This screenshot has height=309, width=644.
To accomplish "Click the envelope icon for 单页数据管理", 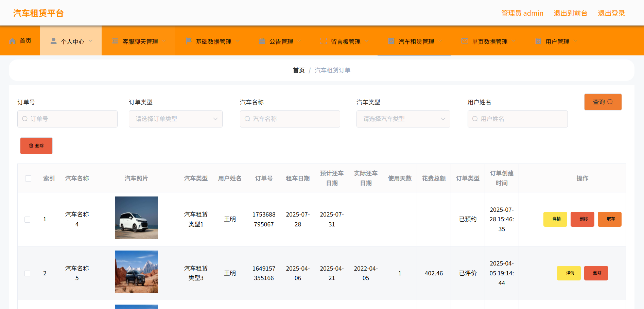I will [x=465, y=41].
